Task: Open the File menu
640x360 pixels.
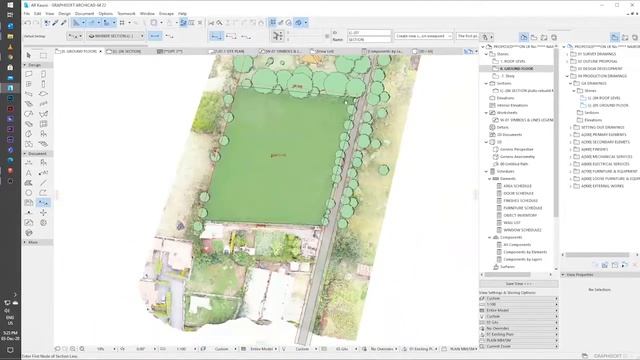Action: coord(27,13)
